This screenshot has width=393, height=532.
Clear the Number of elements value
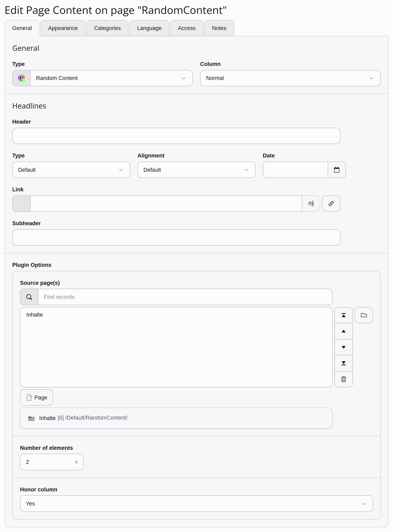pyautogui.click(x=76, y=462)
